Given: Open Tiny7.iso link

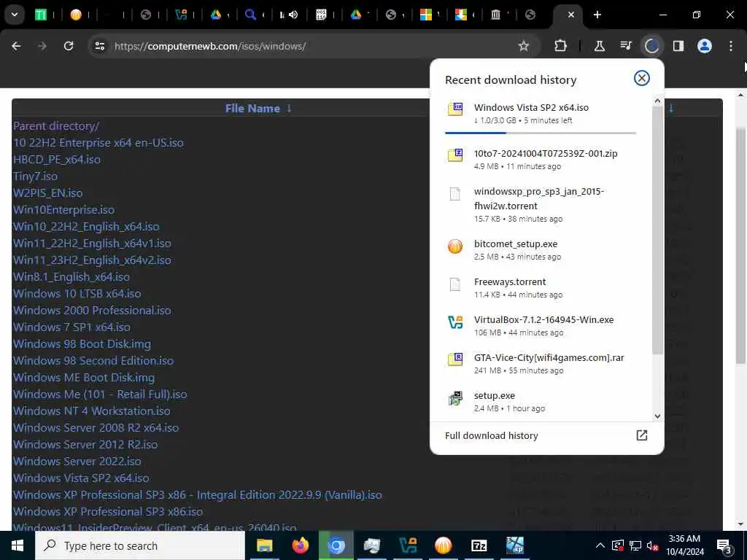Looking at the screenshot, I should 35,176.
